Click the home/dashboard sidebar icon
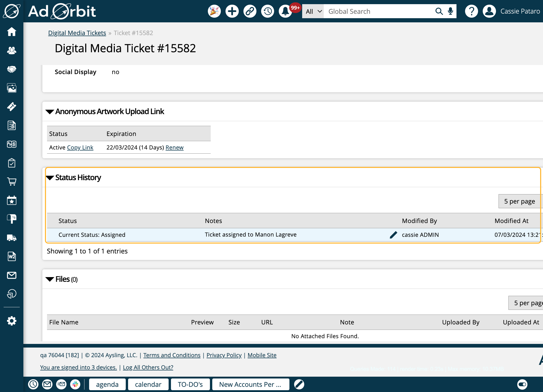 (x=11, y=32)
